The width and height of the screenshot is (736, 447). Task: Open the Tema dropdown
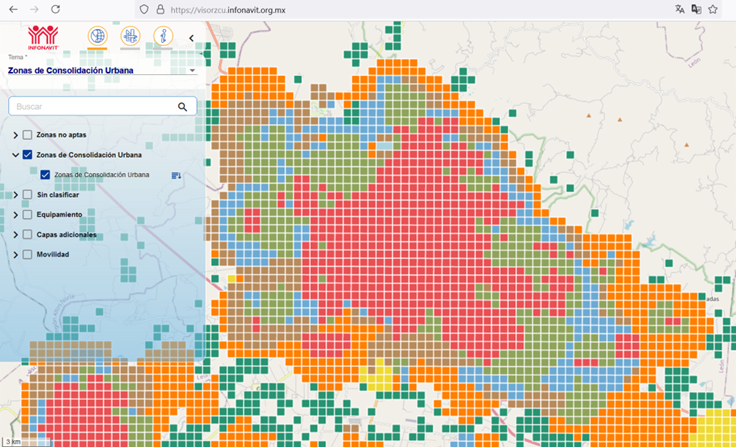(x=102, y=70)
